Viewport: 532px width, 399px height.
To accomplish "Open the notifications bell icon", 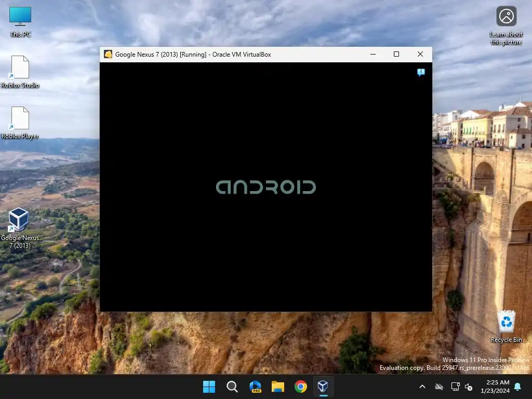I will [518, 387].
